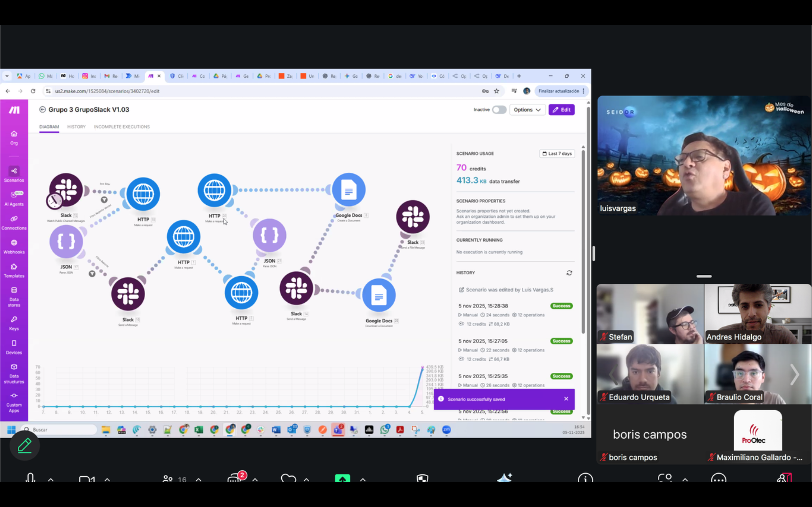Click the purple Edit button

(561, 110)
